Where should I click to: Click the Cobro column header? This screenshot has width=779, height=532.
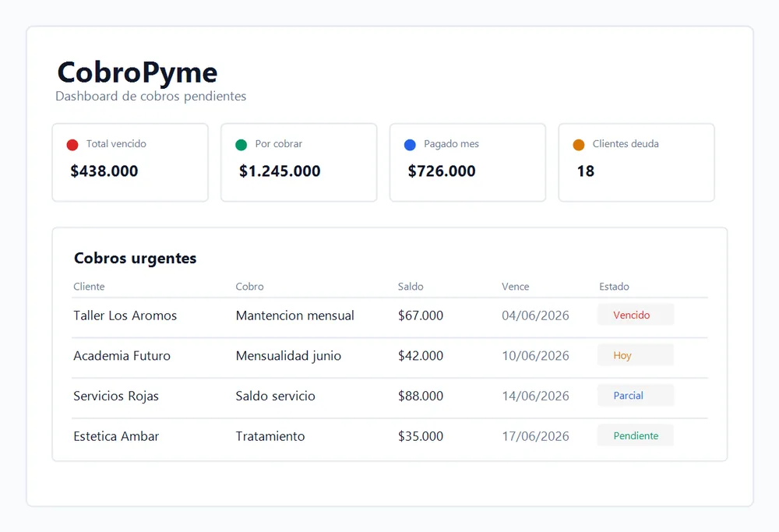[249, 287]
